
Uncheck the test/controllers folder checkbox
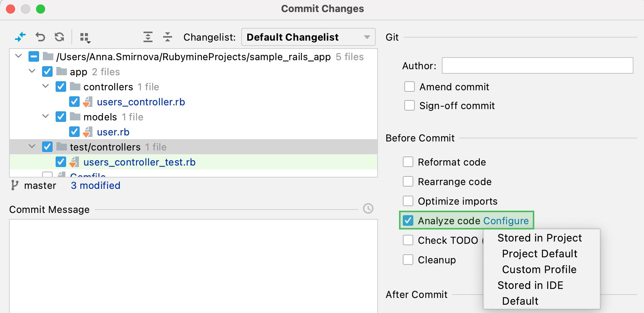pos(47,147)
